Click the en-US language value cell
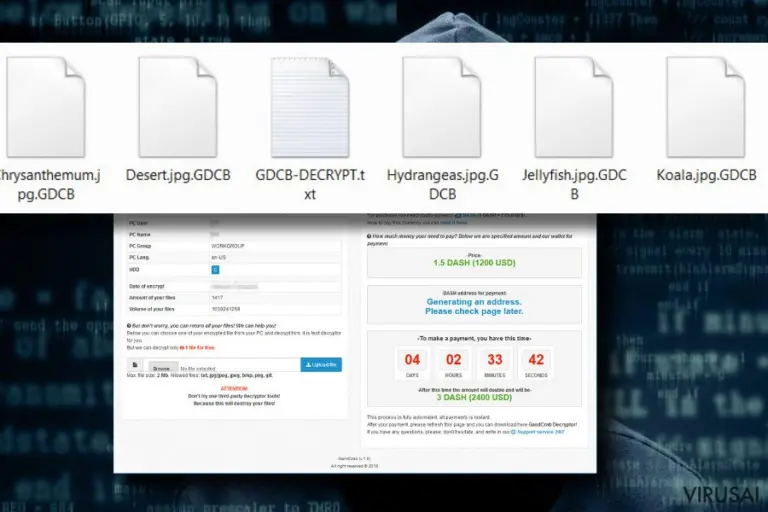The image size is (768, 512). pos(275,257)
